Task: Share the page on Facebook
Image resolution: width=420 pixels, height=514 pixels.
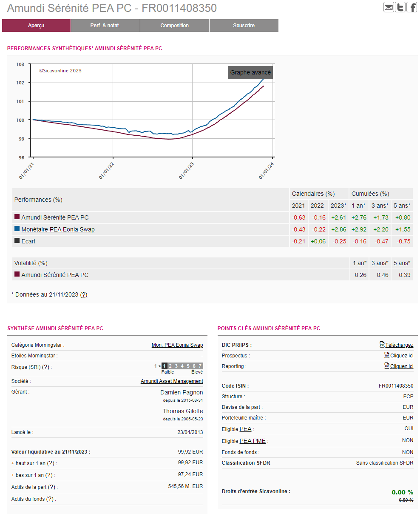Action: tap(411, 7)
